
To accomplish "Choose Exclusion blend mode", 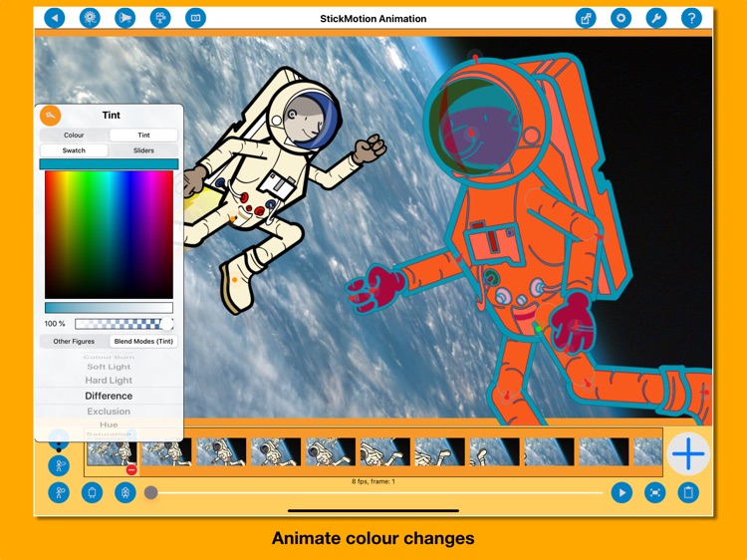I will click(x=109, y=412).
